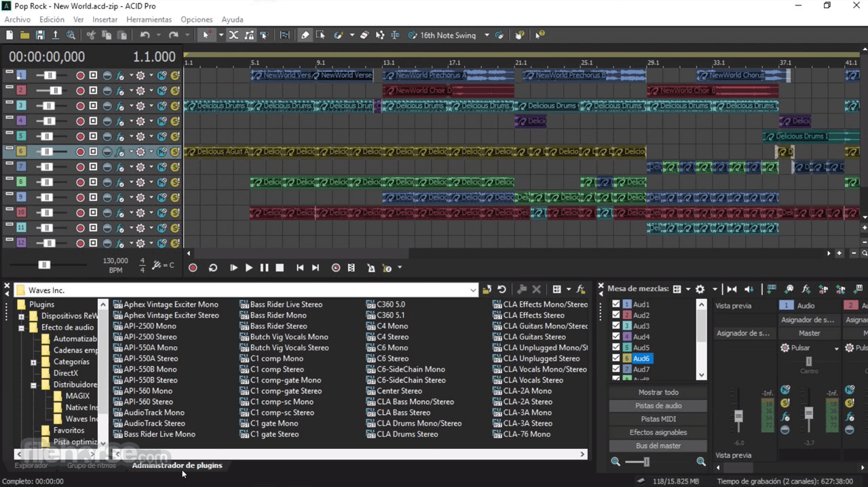The image size is (868, 487).
Task: Uncheck the Aud7 checkbox in mixer list
Action: (x=616, y=370)
